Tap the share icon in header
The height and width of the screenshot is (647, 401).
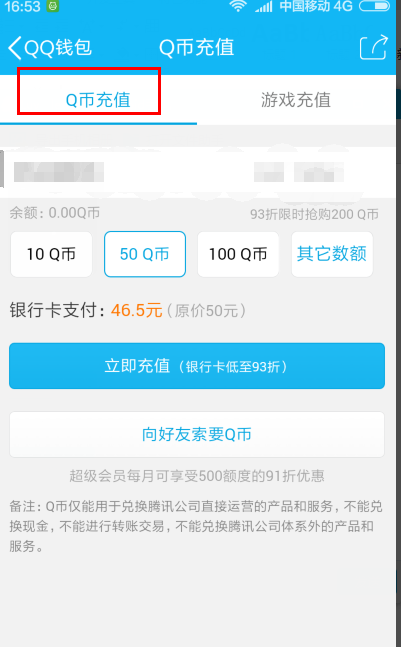(374, 47)
